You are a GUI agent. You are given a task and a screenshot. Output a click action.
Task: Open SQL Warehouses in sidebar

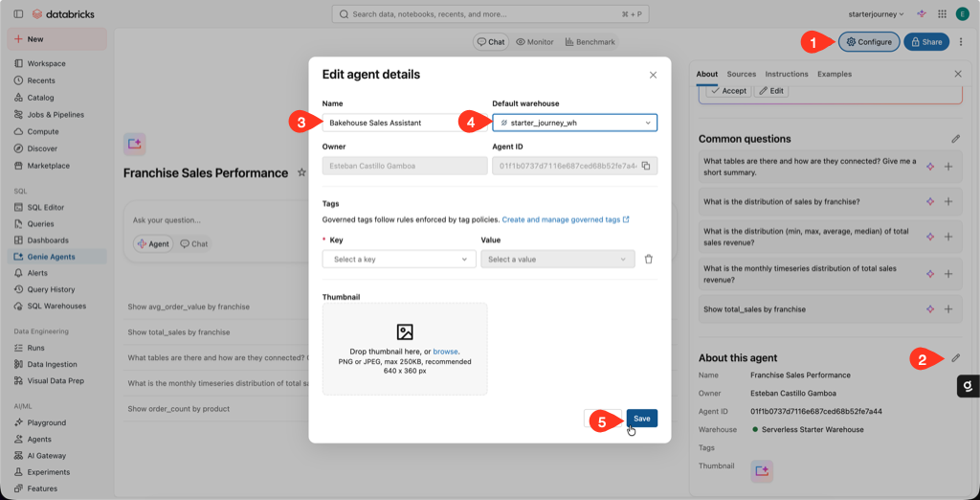[56, 306]
